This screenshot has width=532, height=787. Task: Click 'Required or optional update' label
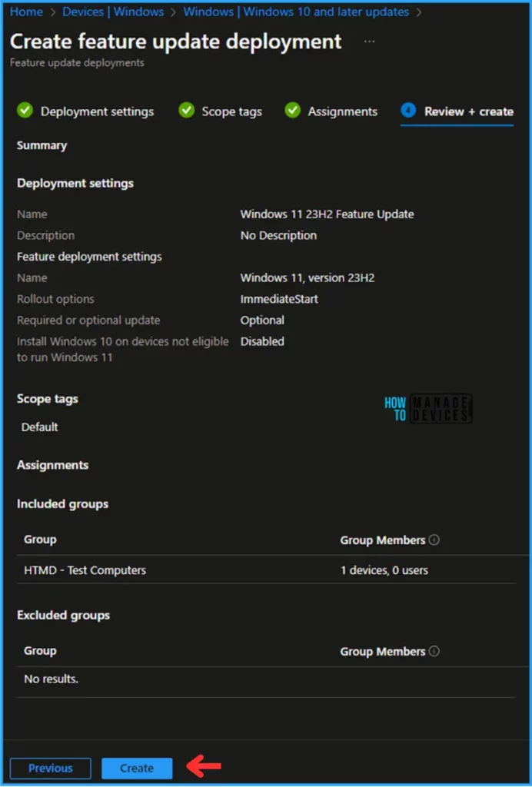(x=88, y=320)
